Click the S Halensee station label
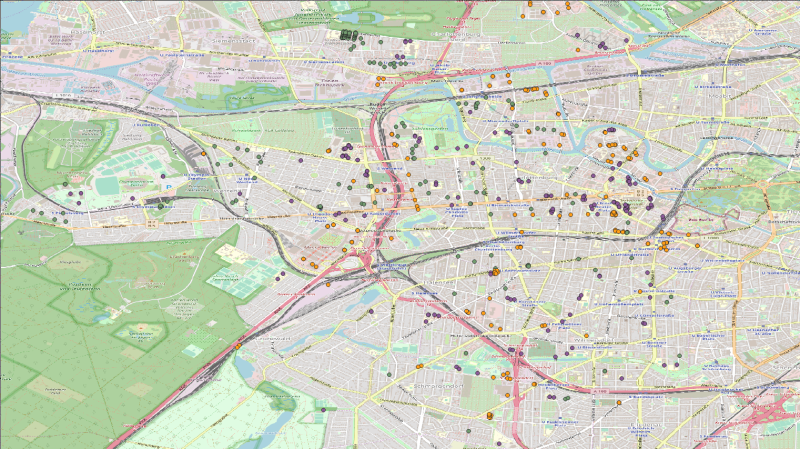 (x=425, y=293)
